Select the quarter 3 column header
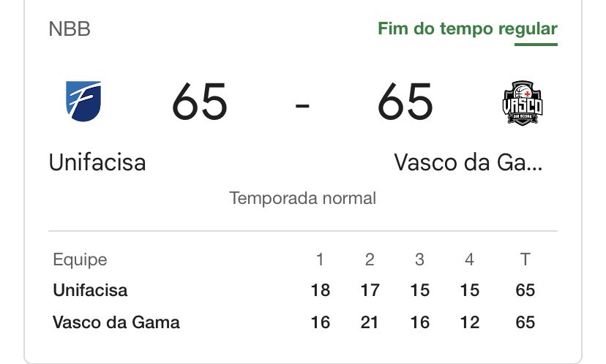 [x=419, y=259]
